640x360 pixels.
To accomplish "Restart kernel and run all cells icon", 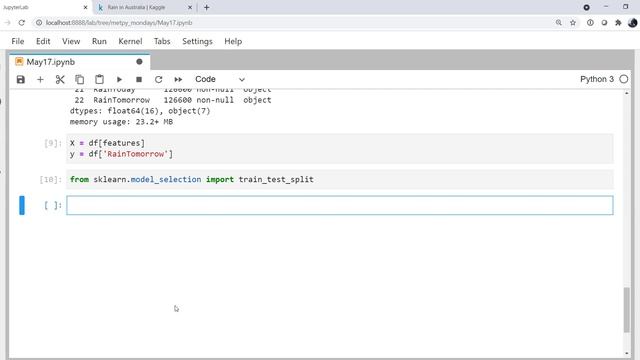I will coord(178,79).
